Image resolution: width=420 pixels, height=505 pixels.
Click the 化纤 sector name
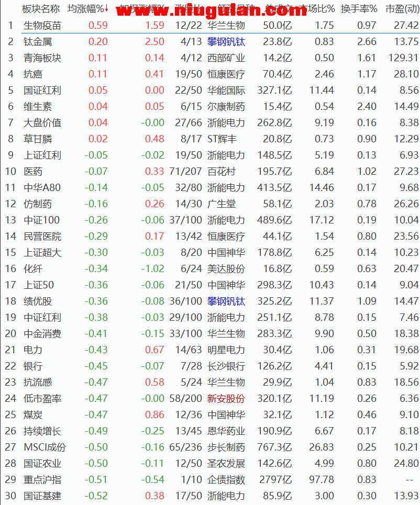click(x=33, y=268)
